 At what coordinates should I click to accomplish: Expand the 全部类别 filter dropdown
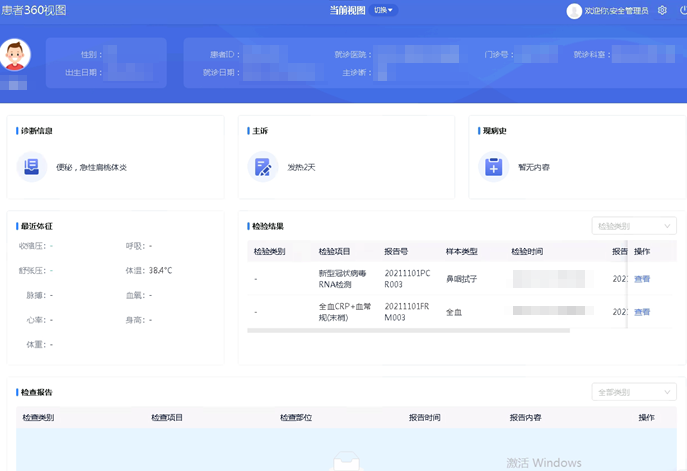(x=633, y=392)
